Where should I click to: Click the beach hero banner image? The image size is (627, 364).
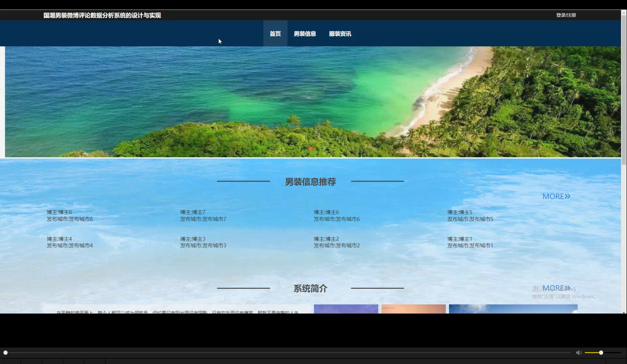[x=313, y=102]
